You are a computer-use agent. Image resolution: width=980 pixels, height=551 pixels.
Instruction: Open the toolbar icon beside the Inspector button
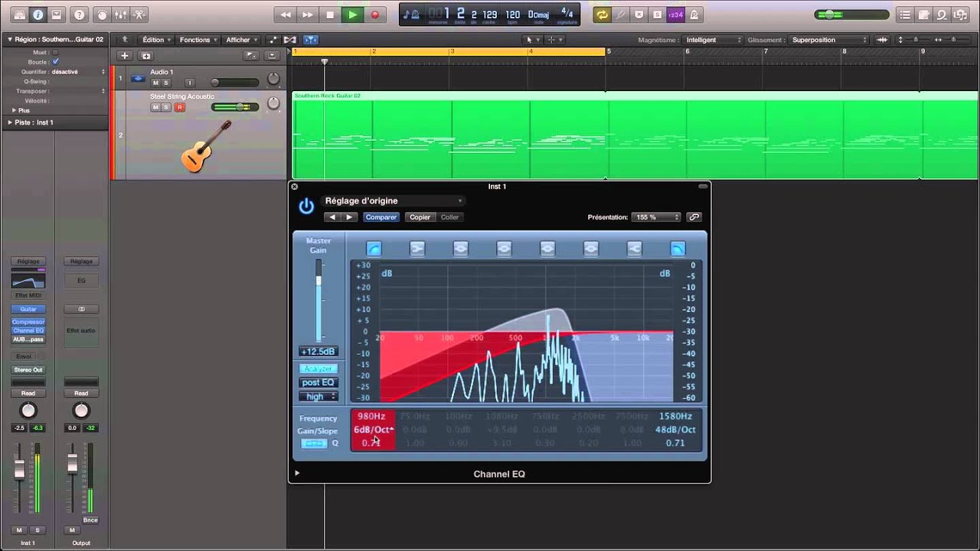(56, 15)
